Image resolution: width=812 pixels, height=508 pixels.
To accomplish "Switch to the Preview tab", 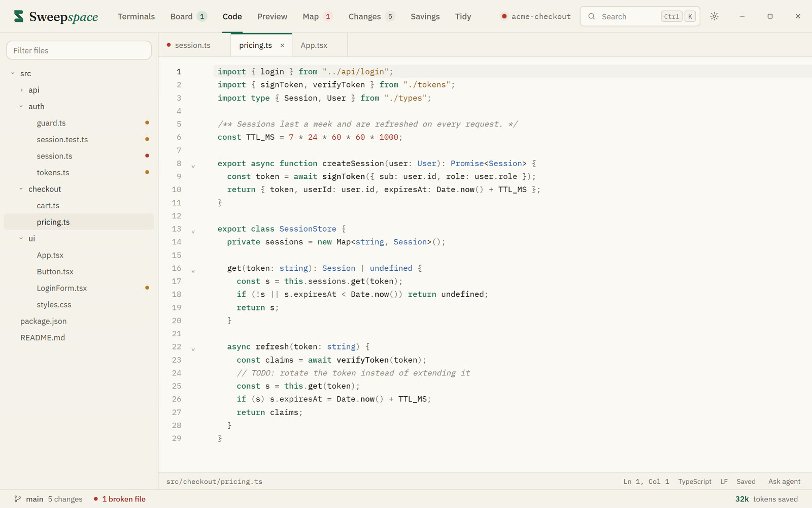I will click(x=272, y=16).
